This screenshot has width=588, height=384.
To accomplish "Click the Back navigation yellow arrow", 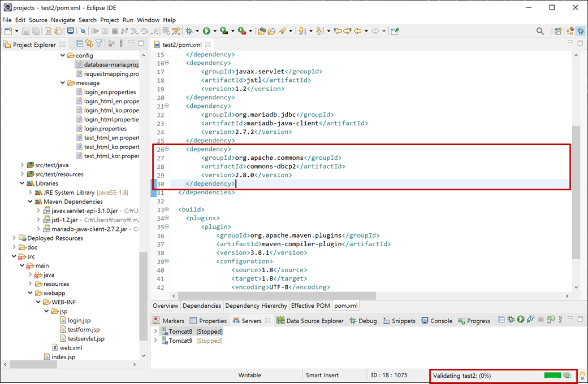I will coord(358,31).
